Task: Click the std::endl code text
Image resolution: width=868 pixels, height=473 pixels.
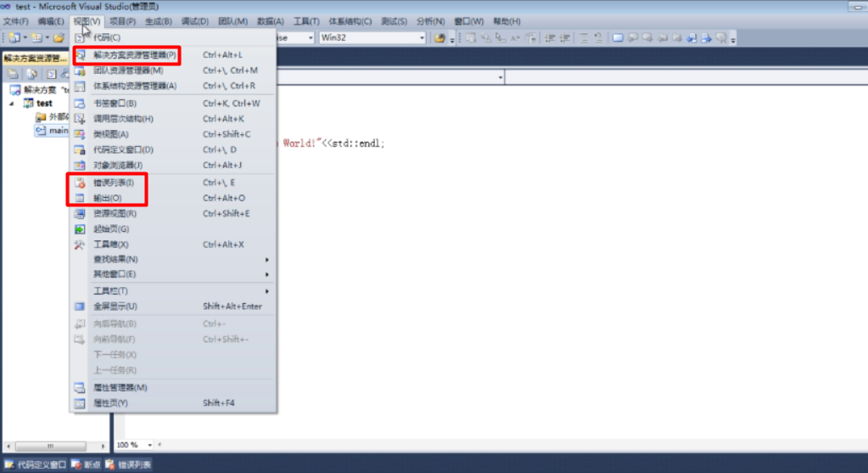Action: pos(355,144)
